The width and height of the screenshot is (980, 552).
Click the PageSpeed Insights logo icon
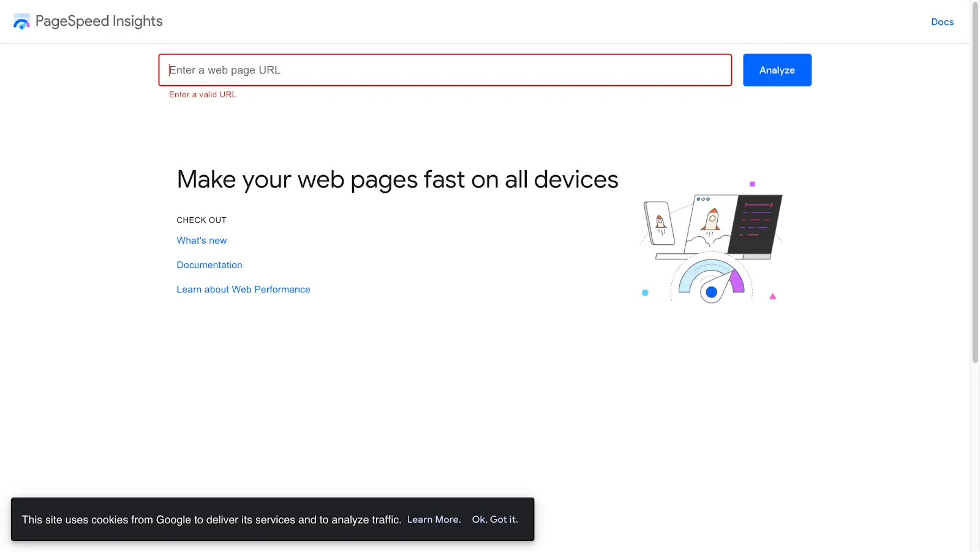click(21, 21)
